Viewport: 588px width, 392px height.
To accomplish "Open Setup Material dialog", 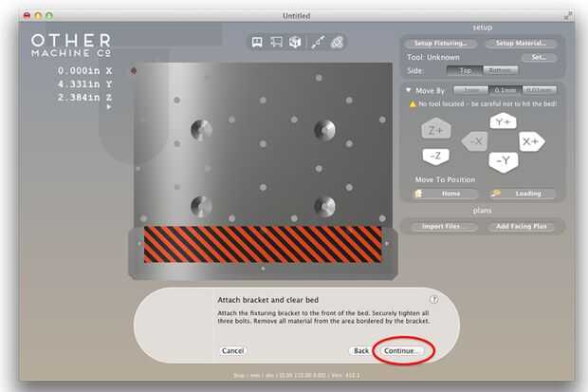I will tap(521, 44).
